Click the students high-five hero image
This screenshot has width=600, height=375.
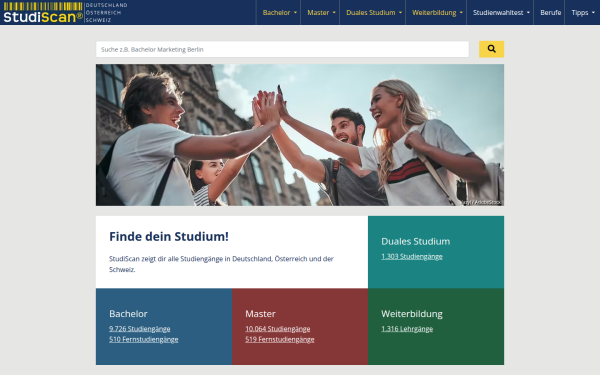click(300, 135)
